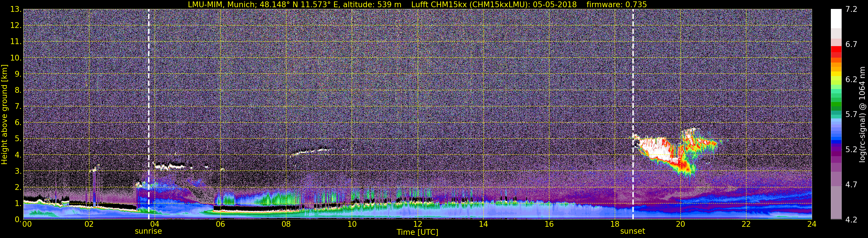Click the 'sunrise' label below the time axis

point(148,231)
